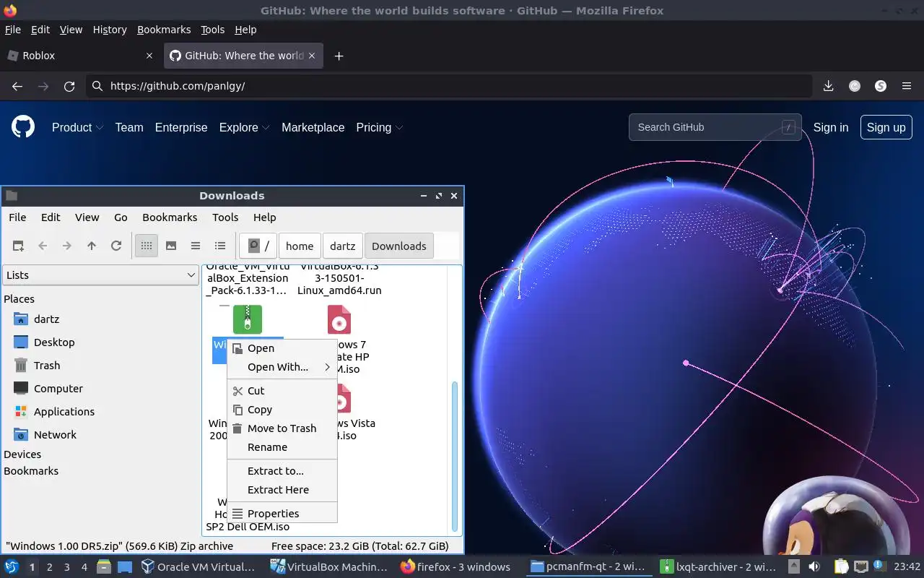Click the volume speaker tray icon

coord(814,567)
